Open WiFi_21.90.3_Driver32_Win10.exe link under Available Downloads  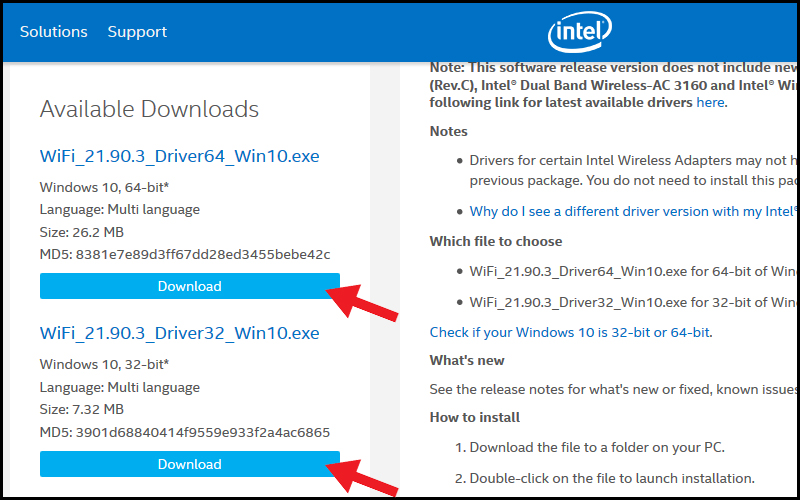[180, 333]
